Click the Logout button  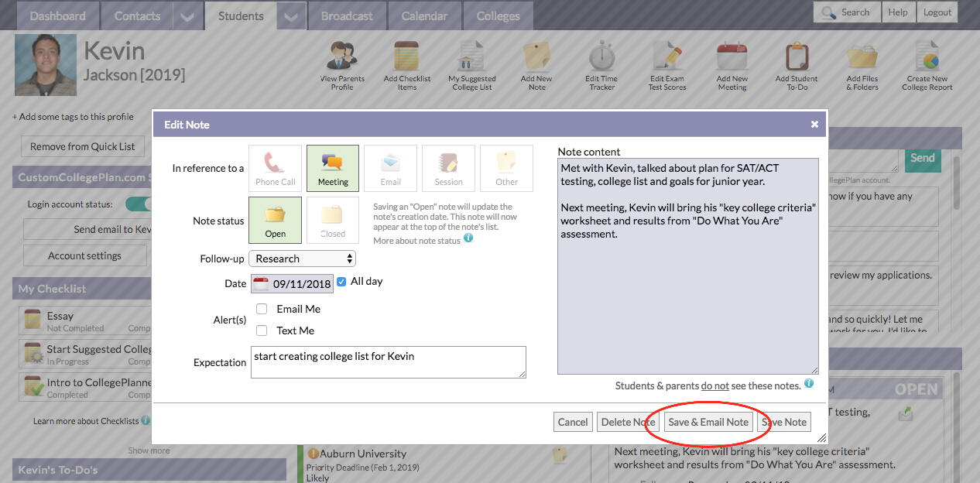tap(937, 12)
